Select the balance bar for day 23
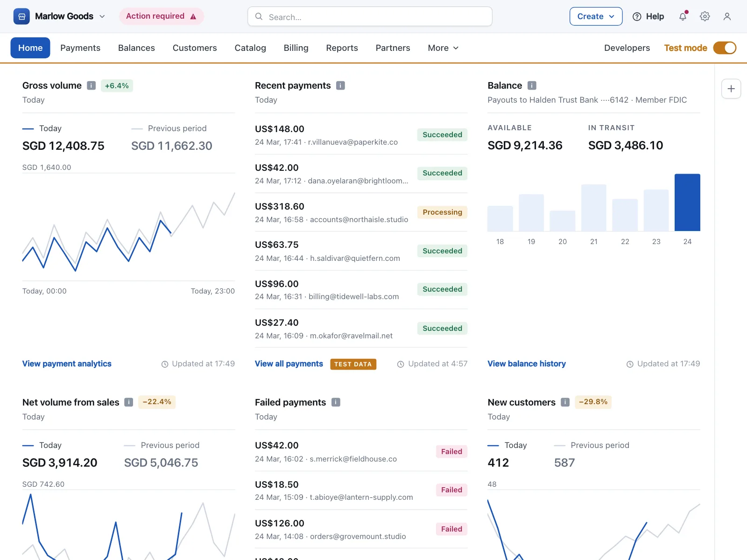The width and height of the screenshot is (747, 560). pos(656,210)
